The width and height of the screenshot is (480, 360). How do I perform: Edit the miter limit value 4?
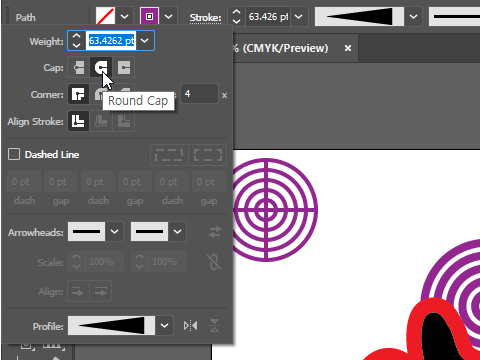199,94
